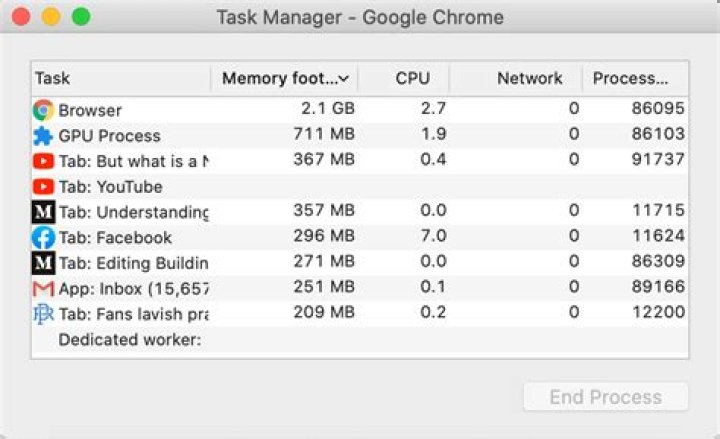Click the 251 MB memory value
720x439 pixels.
(x=324, y=287)
